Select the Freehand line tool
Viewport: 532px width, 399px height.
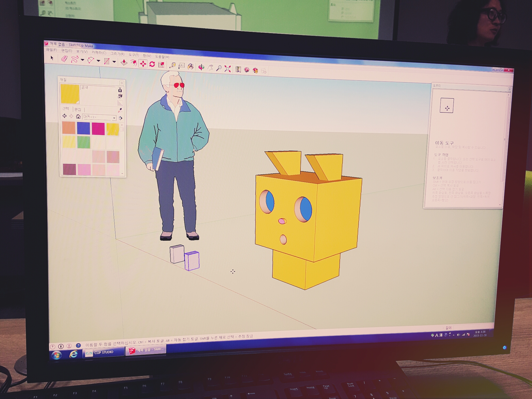pos(75,59)
